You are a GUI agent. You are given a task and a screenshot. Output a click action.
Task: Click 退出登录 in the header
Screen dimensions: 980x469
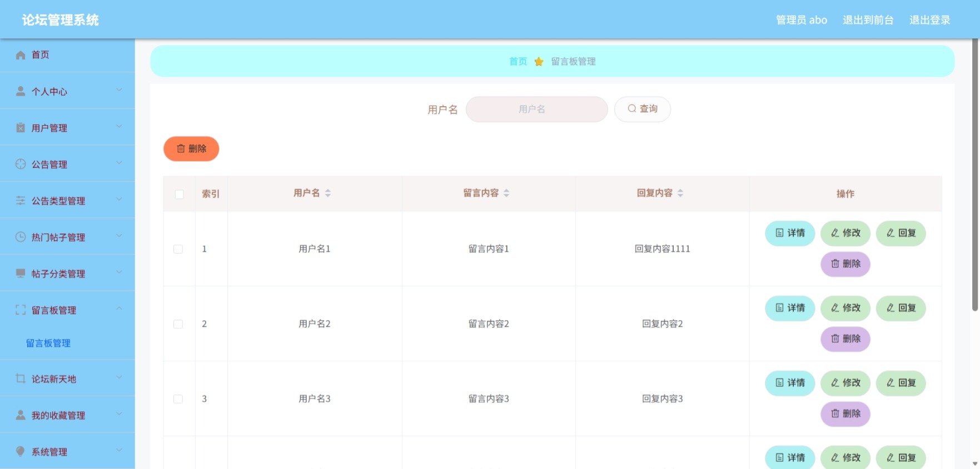point(929,20)
